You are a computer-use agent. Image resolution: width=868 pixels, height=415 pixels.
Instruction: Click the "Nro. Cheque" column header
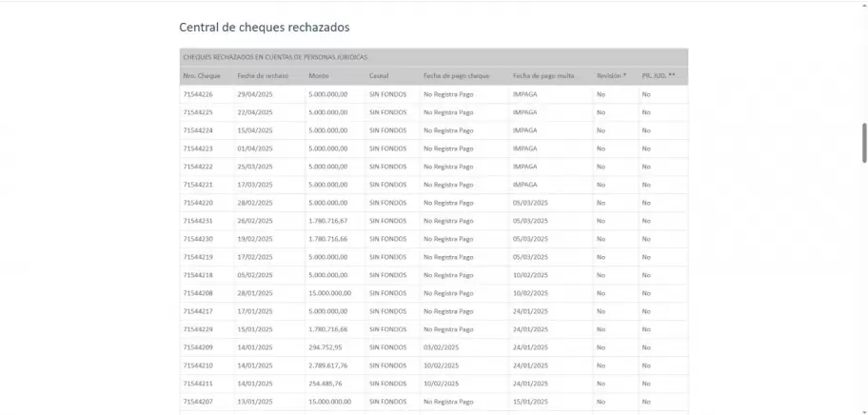click(x=202, y=76)
